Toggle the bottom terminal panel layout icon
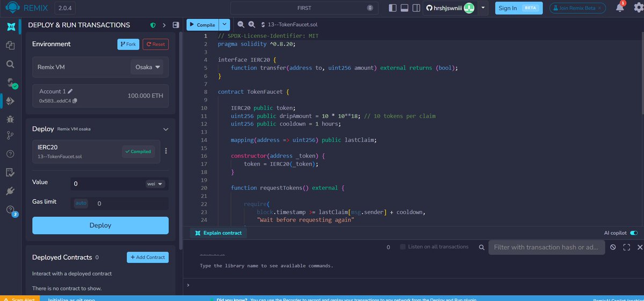644x301 pixels. coord(404,8)
